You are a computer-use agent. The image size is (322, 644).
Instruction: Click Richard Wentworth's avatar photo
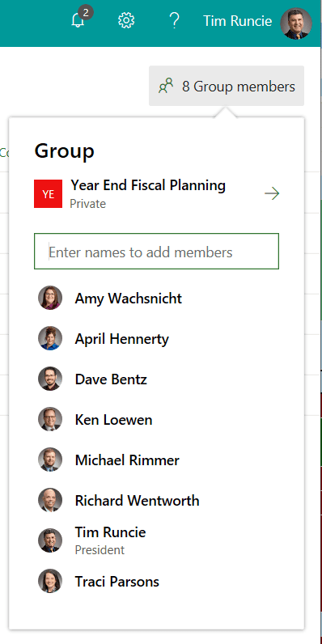point(50,500)
